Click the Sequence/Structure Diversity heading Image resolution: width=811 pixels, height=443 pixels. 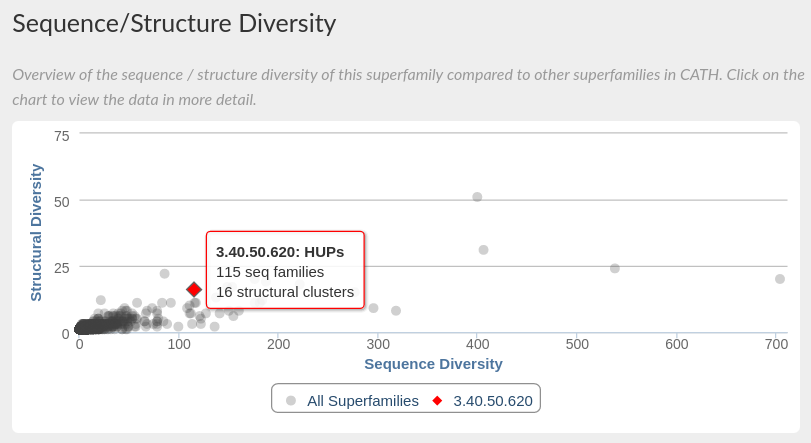[x=174, y=23]
